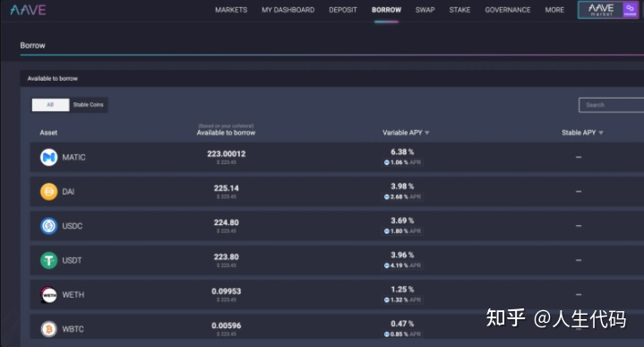Select the All filter toggle

[x=50, y=105]
